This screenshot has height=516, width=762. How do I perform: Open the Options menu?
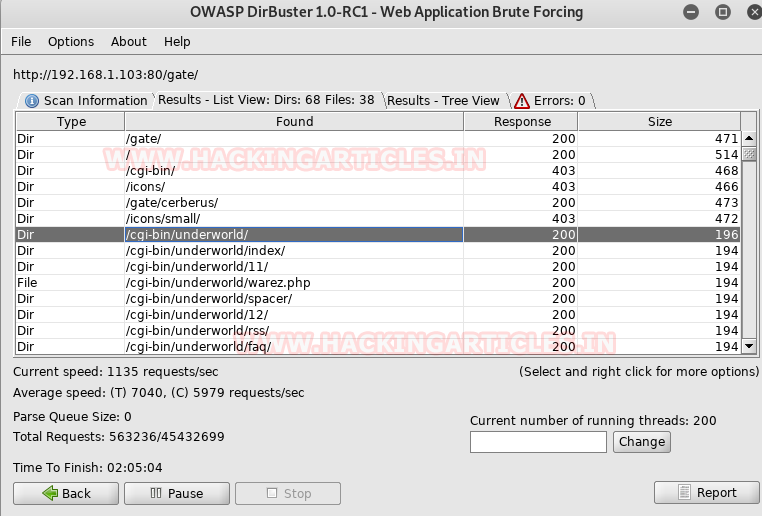pos(71,42)
